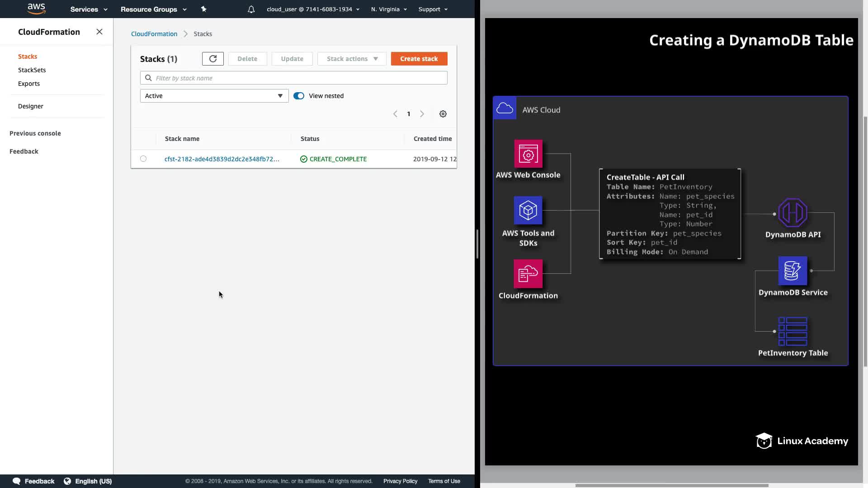Open the cfst-2182 stack name link
Viewport: 868px width, 488px height.
tap(222, 159)
